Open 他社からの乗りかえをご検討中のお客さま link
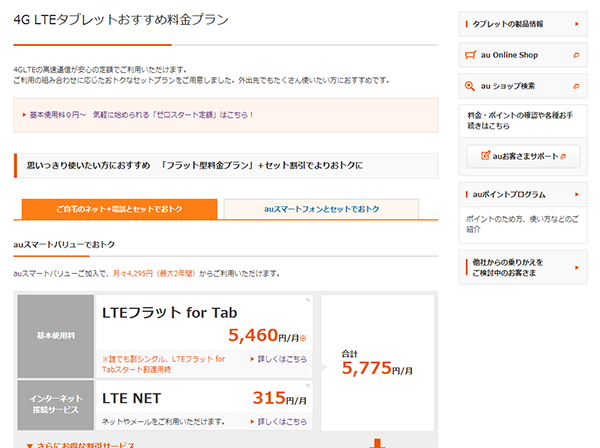The width and height of the screenshot is (600, 448). click(x=523, y=267)
